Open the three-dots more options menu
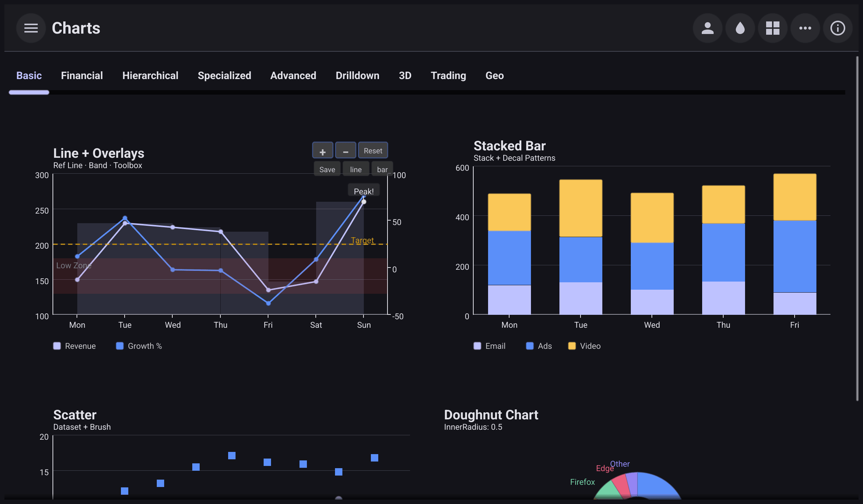 805,28
